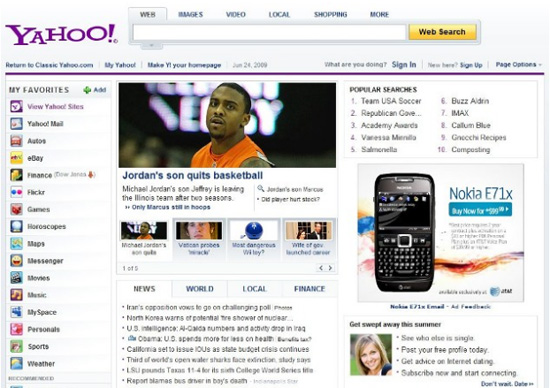The image size is (550, 388).
Task: Open the Page Options dropdown
Action: pyautogui.click(x=518, y=65)
